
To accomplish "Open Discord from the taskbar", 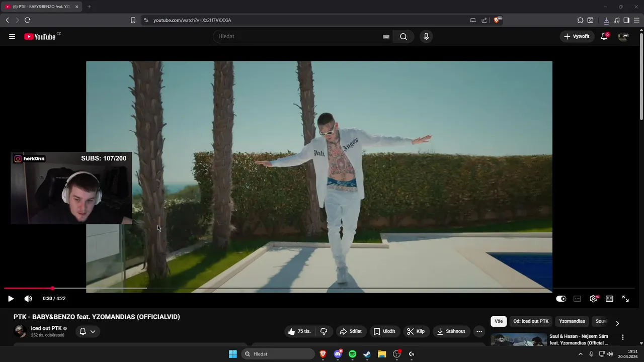I will pyautogui.click(x=338, y=354).
